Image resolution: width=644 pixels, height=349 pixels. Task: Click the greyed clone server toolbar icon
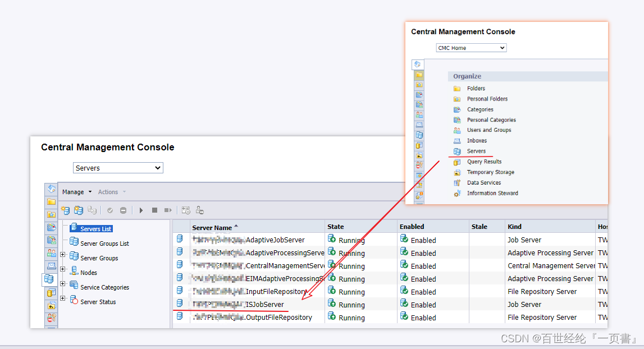[92, 210]
